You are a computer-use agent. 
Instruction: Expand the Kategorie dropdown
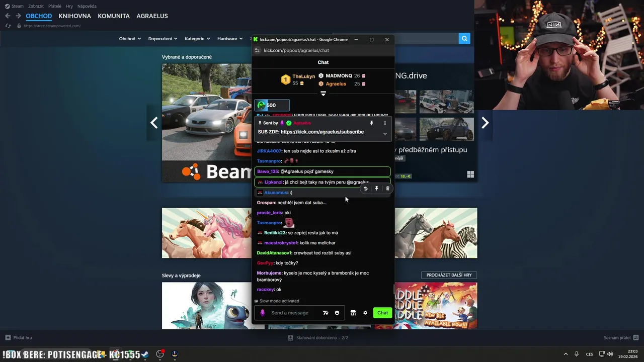[197, 39]
